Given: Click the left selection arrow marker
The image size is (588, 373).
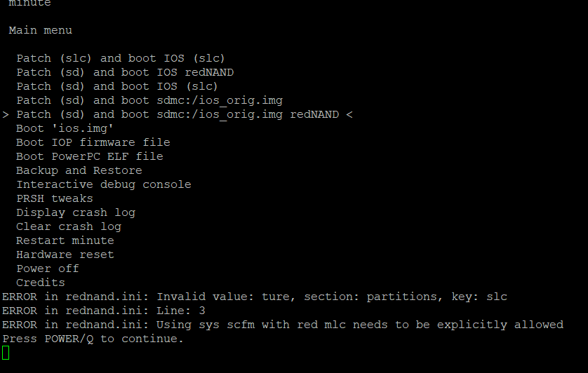Looking at the screenshot, I should click(6, 115).
